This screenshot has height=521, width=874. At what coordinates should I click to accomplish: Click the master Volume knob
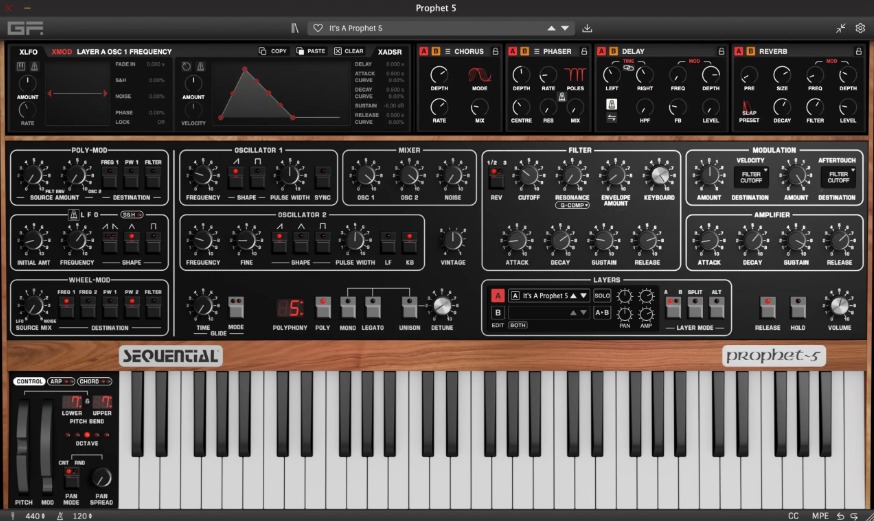tap(839, 305)
